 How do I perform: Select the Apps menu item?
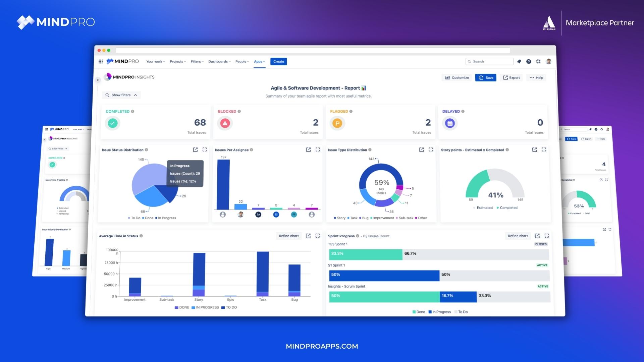259,61
